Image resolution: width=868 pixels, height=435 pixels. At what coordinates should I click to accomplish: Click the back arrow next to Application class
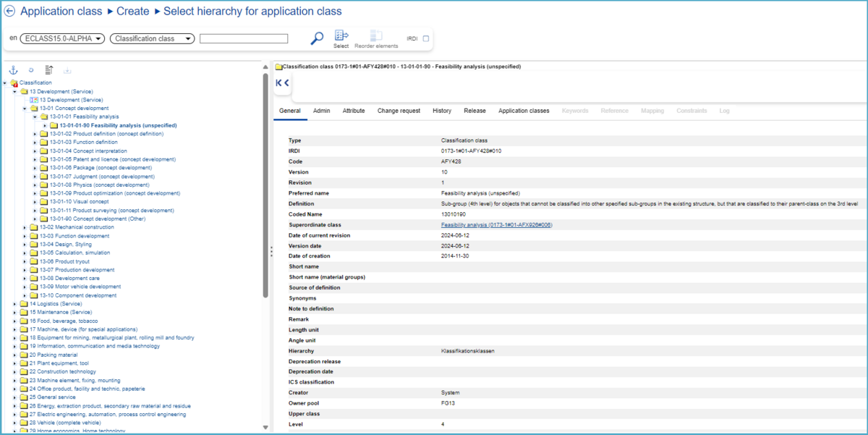tap(9, 12)
